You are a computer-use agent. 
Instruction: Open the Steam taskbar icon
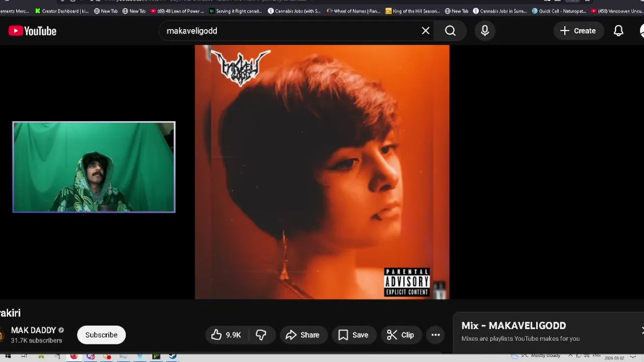coord(173,356)
